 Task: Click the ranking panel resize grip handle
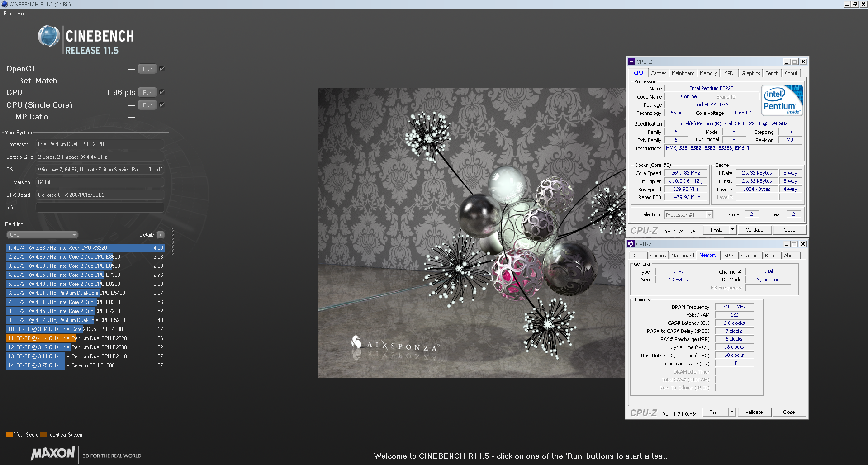pos(172,242)
